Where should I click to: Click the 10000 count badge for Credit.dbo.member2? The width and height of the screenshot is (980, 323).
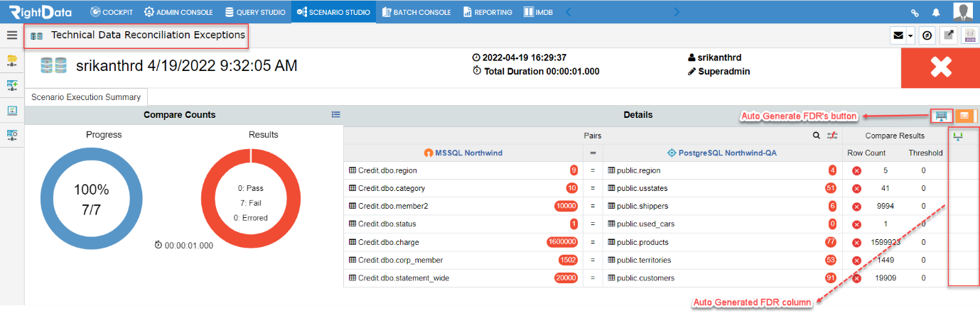[566, 206]
